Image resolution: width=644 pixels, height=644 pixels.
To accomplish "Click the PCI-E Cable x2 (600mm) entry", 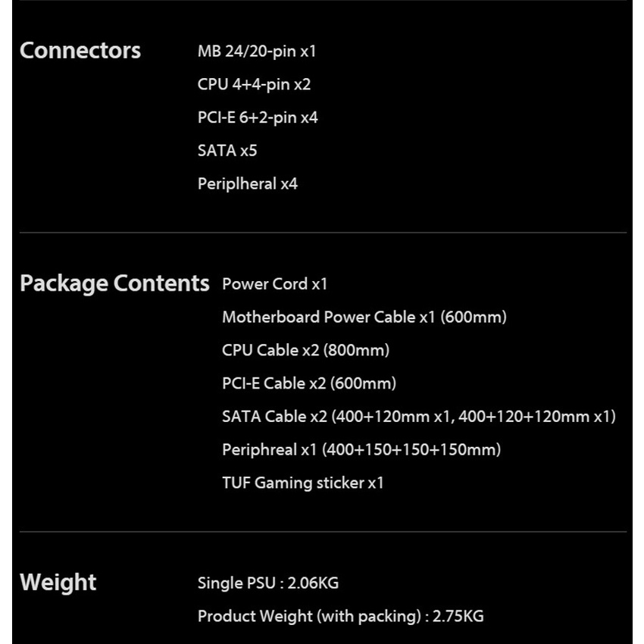I will pyautogui.click(x=308, y=383).
